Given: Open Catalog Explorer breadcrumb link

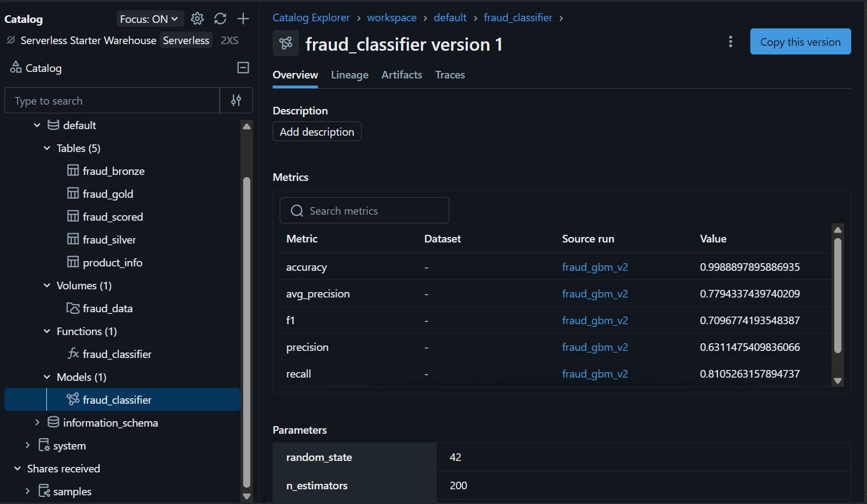Looking at the screenshot, I should coord(311,17).
